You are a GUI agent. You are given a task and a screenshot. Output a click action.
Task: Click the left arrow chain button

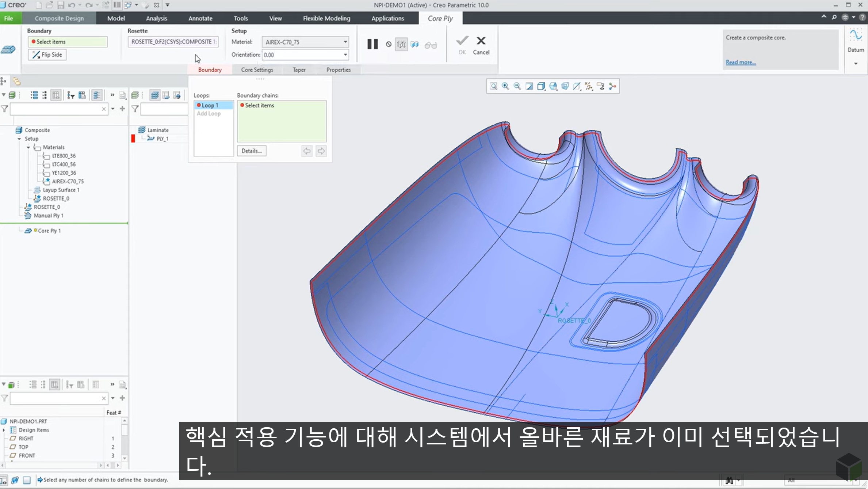(307, 151)
